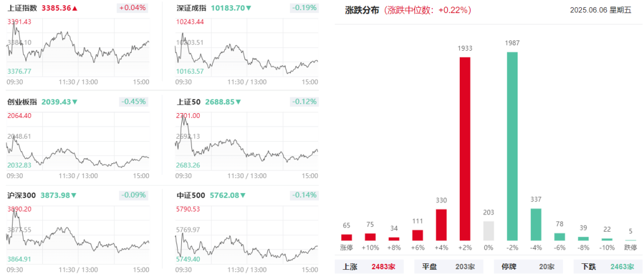The height and width of the screenshot is (274, 644).
Task: Select the 下跌 2463家 summary tab
Action: (606, 267)
